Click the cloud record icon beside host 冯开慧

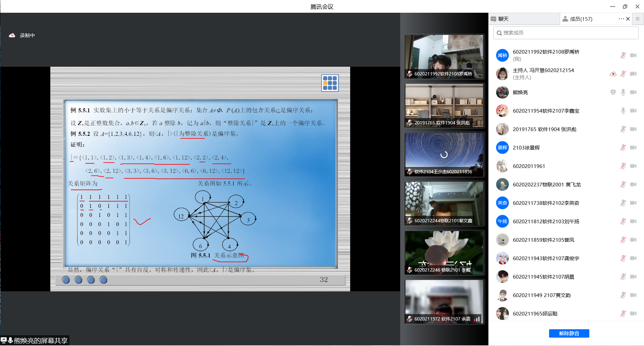coord(613,74)
